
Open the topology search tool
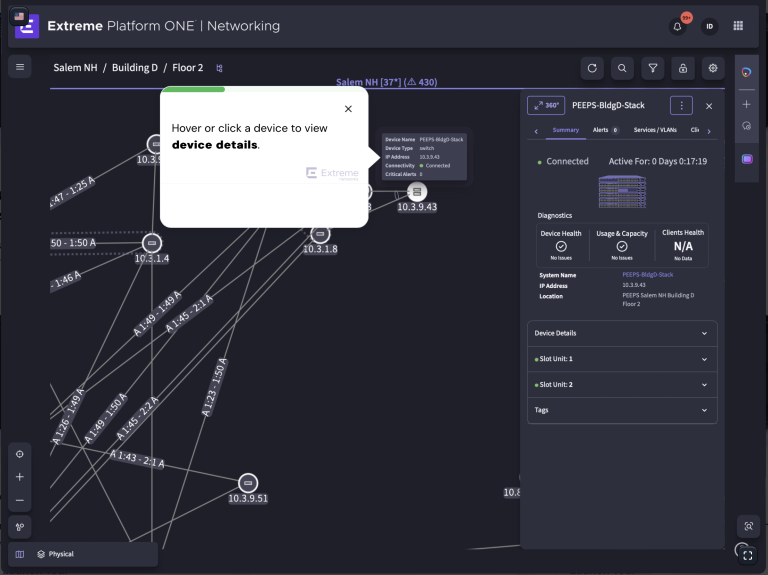pos(622,68)
